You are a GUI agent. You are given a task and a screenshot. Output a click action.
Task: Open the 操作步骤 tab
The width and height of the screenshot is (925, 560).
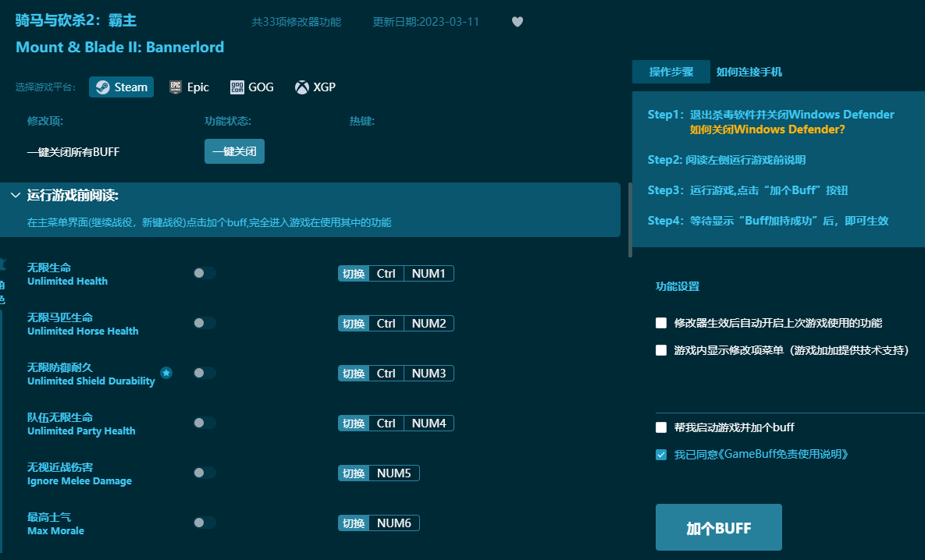(671, 72)
